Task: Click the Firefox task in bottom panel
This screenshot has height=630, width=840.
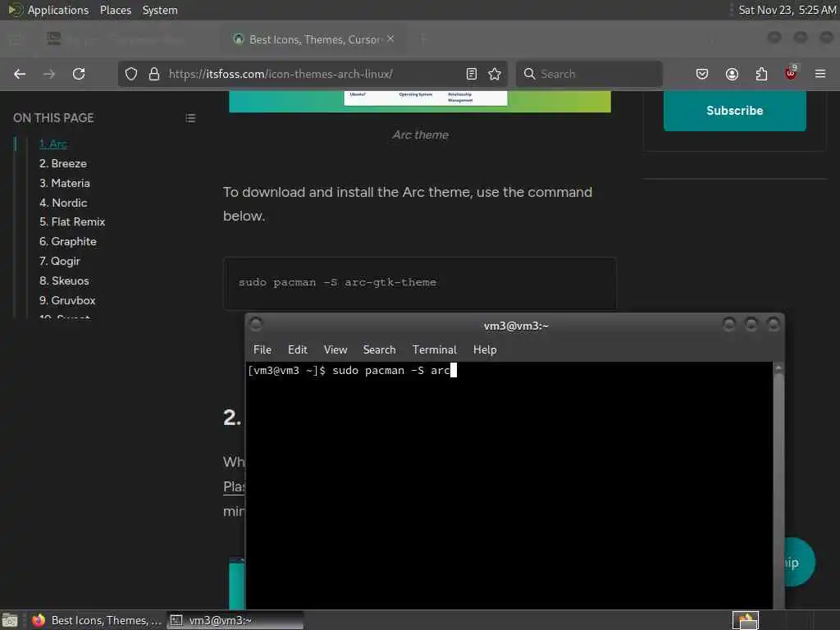Action: click(x=97, y=620)
